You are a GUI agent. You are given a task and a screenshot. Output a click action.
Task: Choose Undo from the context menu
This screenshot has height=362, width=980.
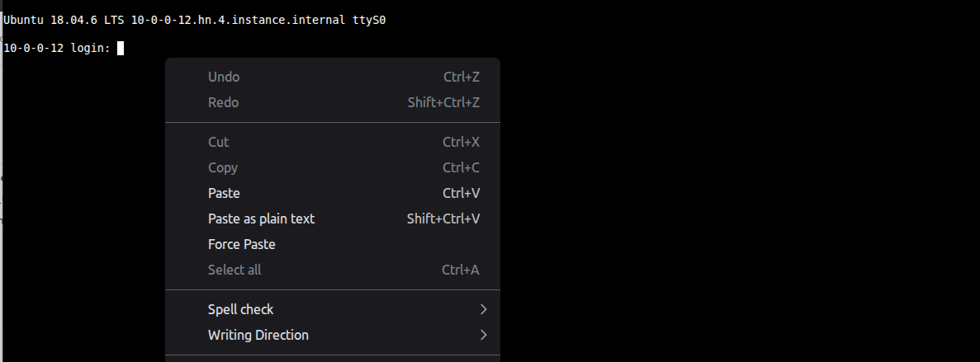pos(224,77)
